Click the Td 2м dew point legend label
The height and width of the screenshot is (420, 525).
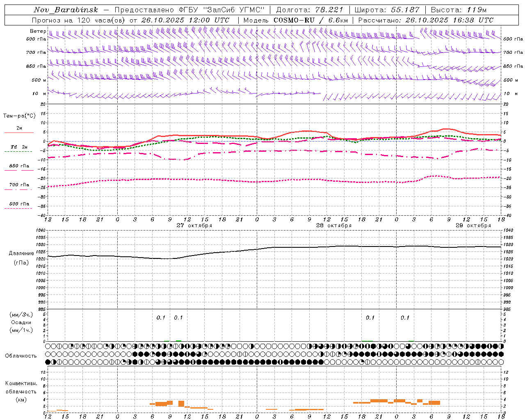(19, 147)
